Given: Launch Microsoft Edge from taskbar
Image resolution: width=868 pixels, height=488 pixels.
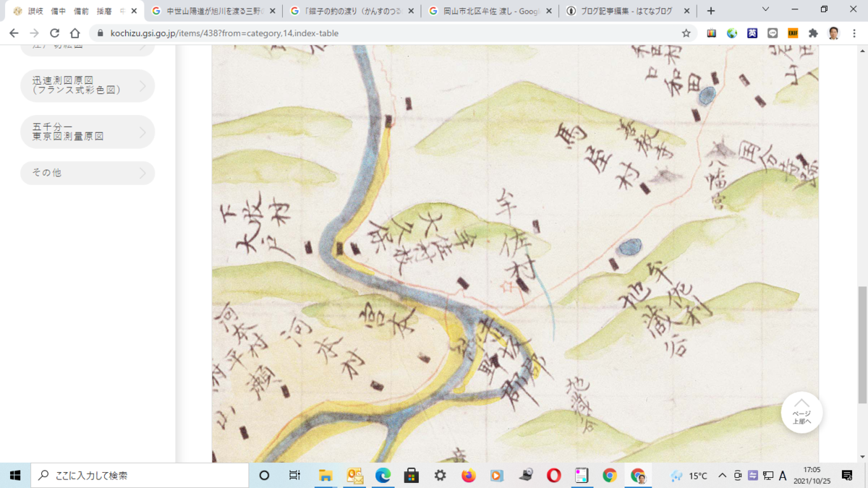Looking at the screenshot, I should coord(383,475).
